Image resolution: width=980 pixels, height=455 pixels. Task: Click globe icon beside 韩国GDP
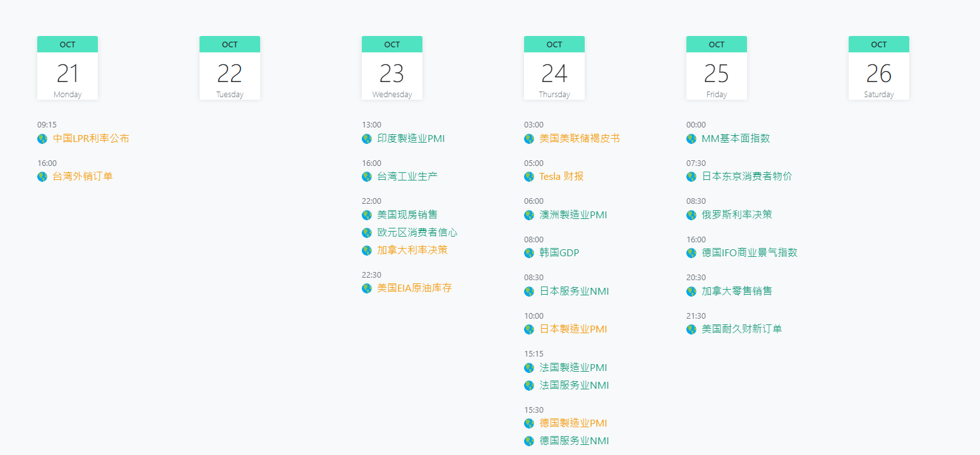529,253
